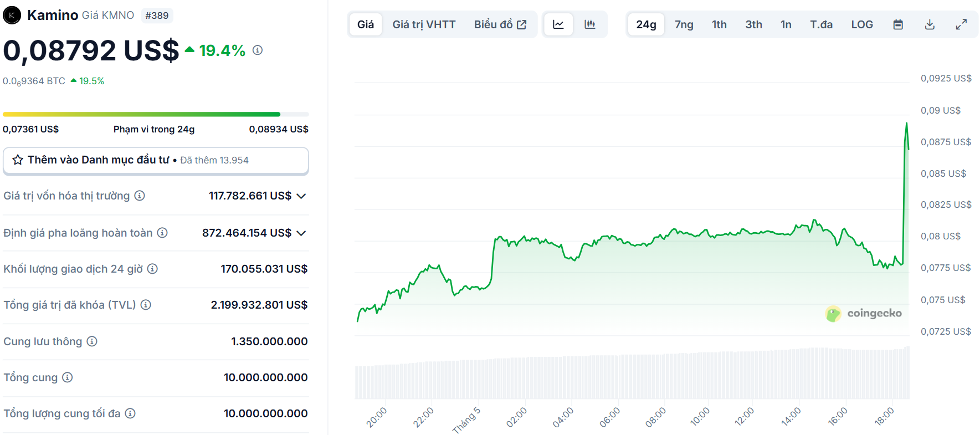
Task: Open info icon for Khối lượng giao dịch 24 giờ
Action: [x=152, y=269]
